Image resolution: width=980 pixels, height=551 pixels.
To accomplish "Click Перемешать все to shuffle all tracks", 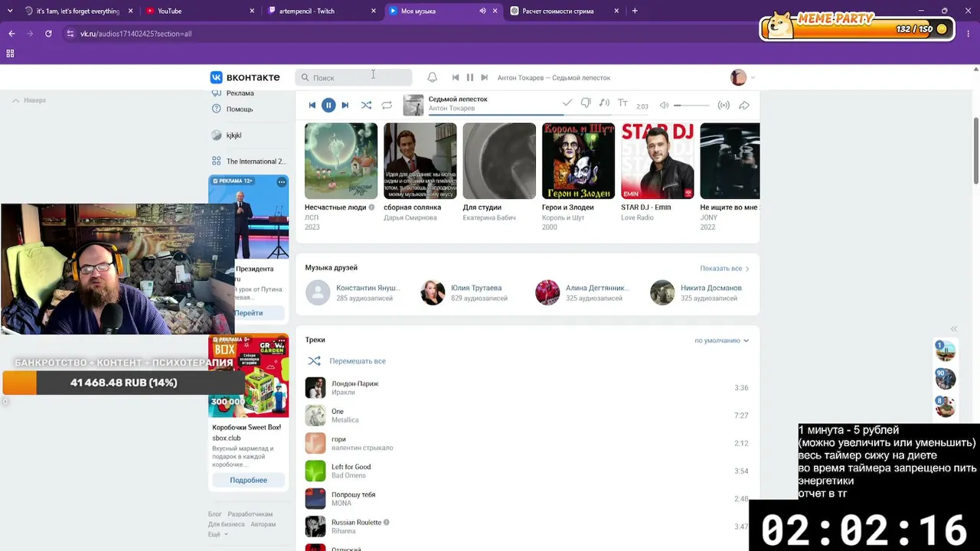I will pyautogui.click(x=347, y=361).
